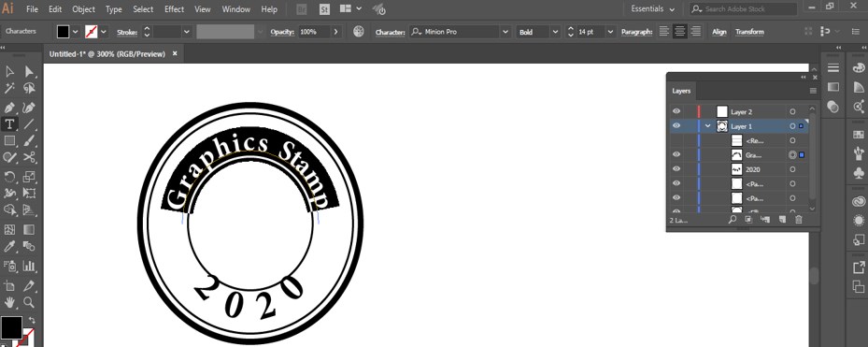Toggle eye icon for Gra... sublayer
The height and width of the screenshot is (347, 868).
pos(676,154)
